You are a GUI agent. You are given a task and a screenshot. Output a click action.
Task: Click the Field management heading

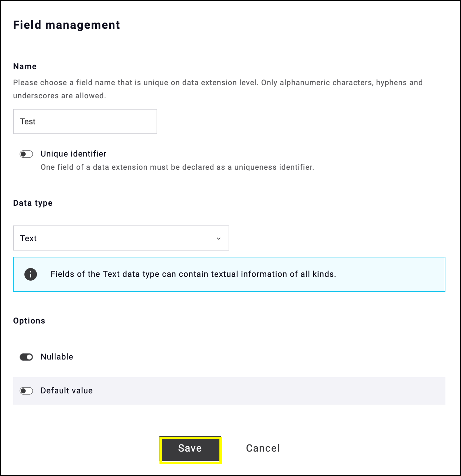coord(66,25)
